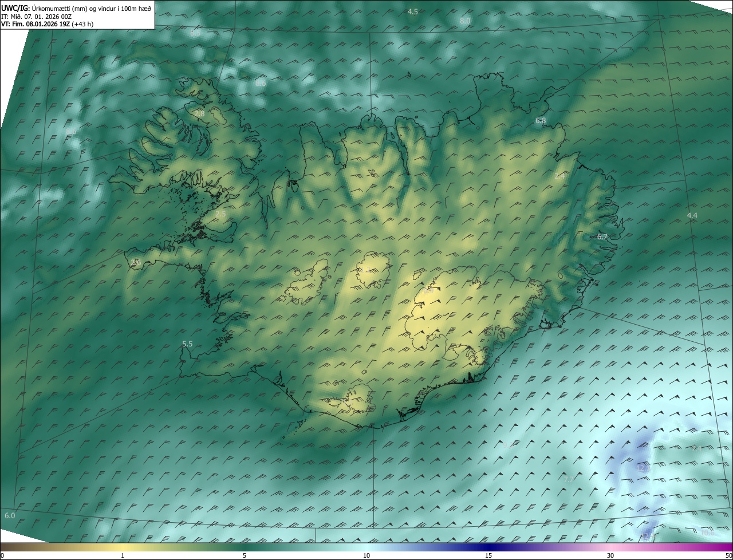The image size is (733, 560).
Task: Click the 1 tick on the colour scale
Action: (x=123, y=555)
